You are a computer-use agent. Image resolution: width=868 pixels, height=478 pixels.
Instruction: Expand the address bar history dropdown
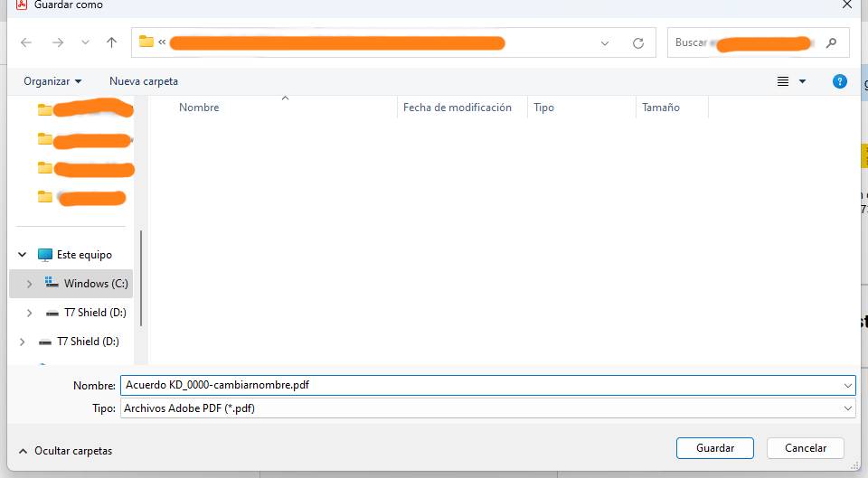[605, 42]
